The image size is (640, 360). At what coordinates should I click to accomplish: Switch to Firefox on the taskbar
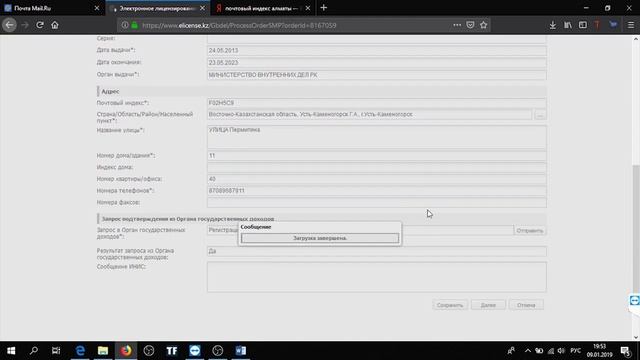126,351
